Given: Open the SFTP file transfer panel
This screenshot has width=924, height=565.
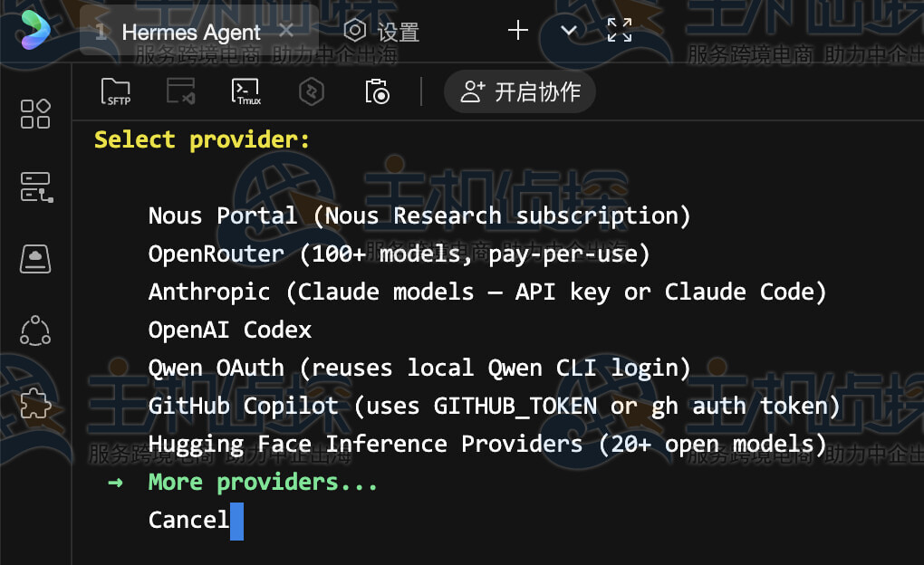Looking at the screenshot, I should (116, 91).
